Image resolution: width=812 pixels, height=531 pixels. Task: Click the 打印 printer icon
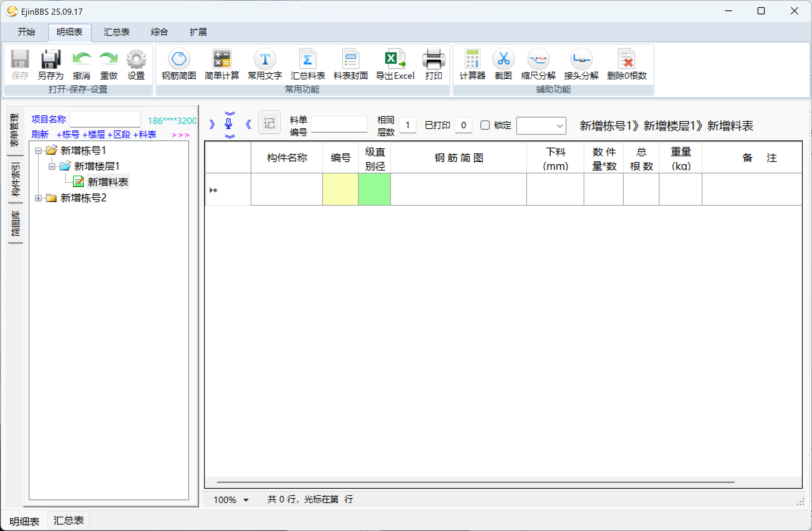click(433, 59)
